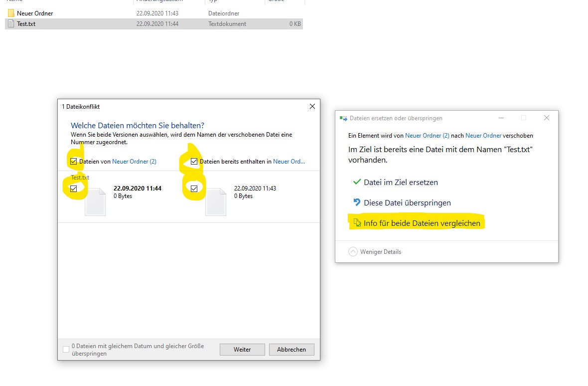Image resolution: width=588 pixels, height=386 pixels.
Task: Uncheck 'Dateien bereits enthalten in Neuer Ord...'
Action: click(x=194, y=161)
